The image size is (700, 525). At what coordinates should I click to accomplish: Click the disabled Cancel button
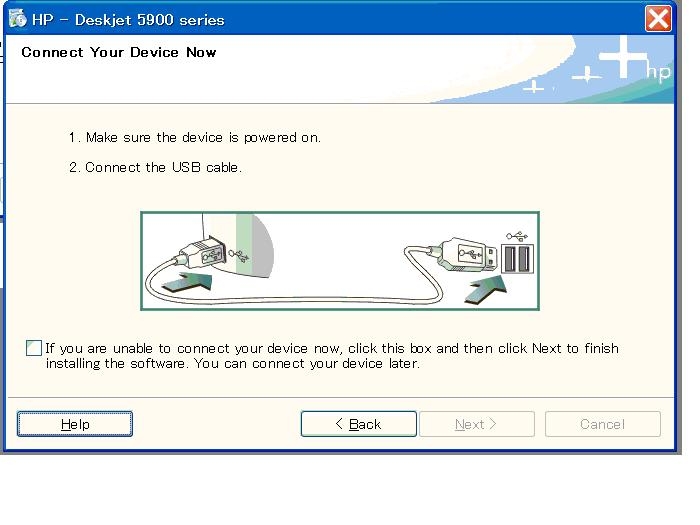(x=603, y=424)
